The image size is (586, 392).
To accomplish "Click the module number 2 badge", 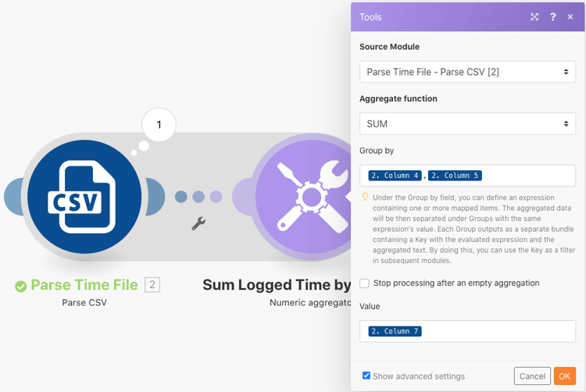I will tap(152, 285).
